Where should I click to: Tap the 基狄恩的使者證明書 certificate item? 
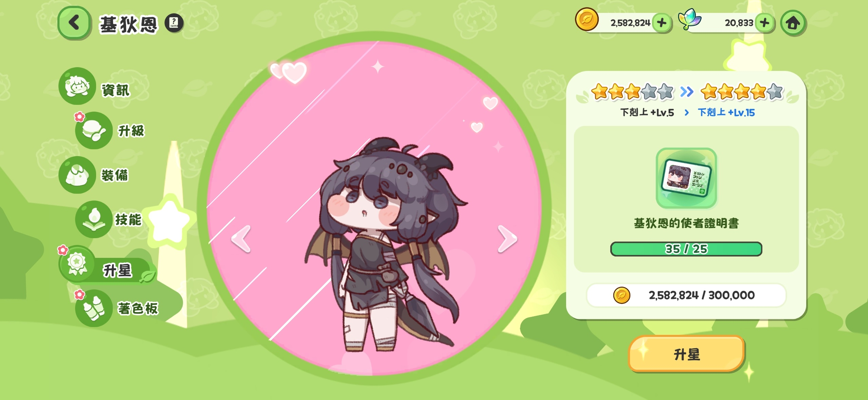point(686,178)
